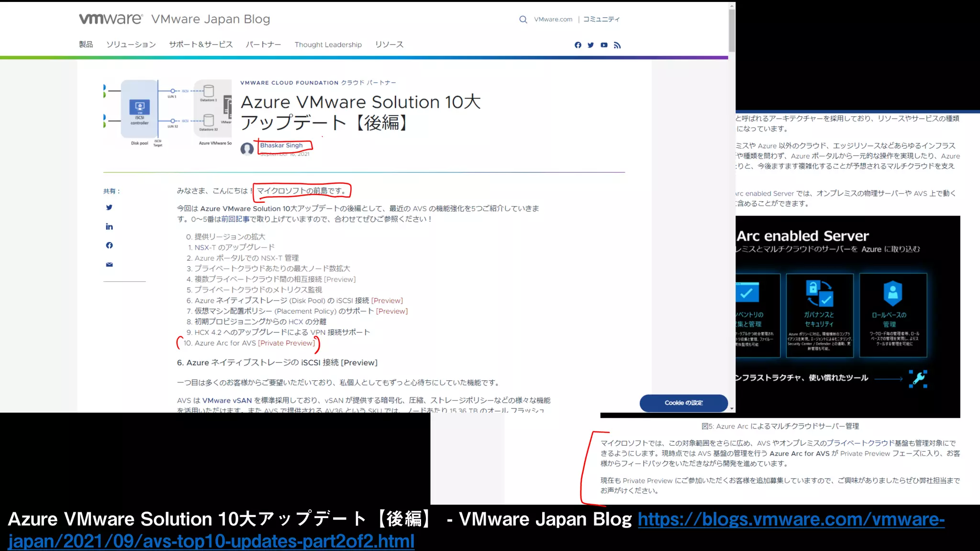Open the ソリューション menu
980x551 pixels.
click(x=131, y=44)
